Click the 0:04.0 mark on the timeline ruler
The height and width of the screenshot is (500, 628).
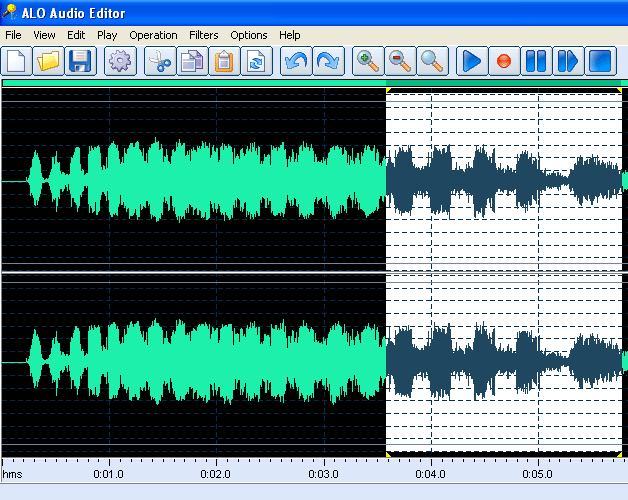430,474
